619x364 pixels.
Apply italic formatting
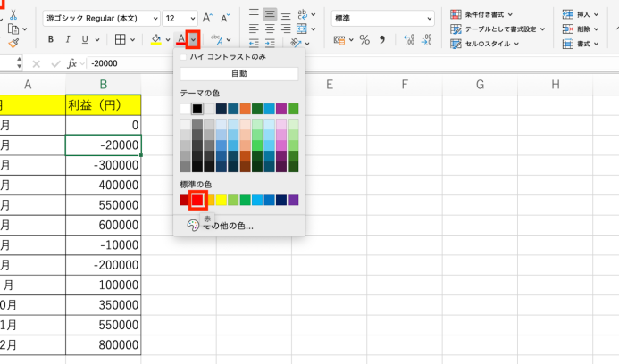click(x=68, y=39)
